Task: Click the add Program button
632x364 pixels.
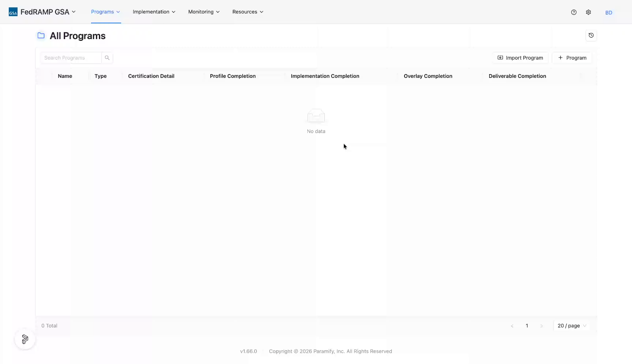Action: pyautogui.click(x=572, y=58)
